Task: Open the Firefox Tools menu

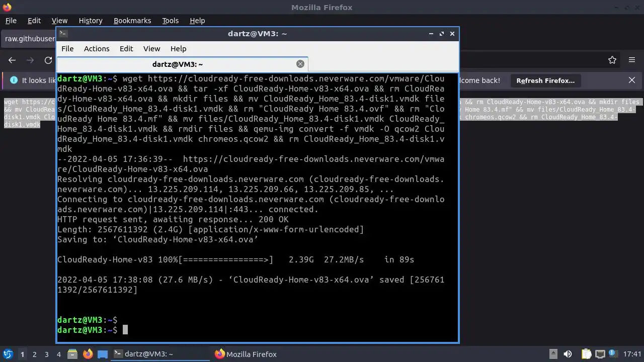Action: point(171,21)
